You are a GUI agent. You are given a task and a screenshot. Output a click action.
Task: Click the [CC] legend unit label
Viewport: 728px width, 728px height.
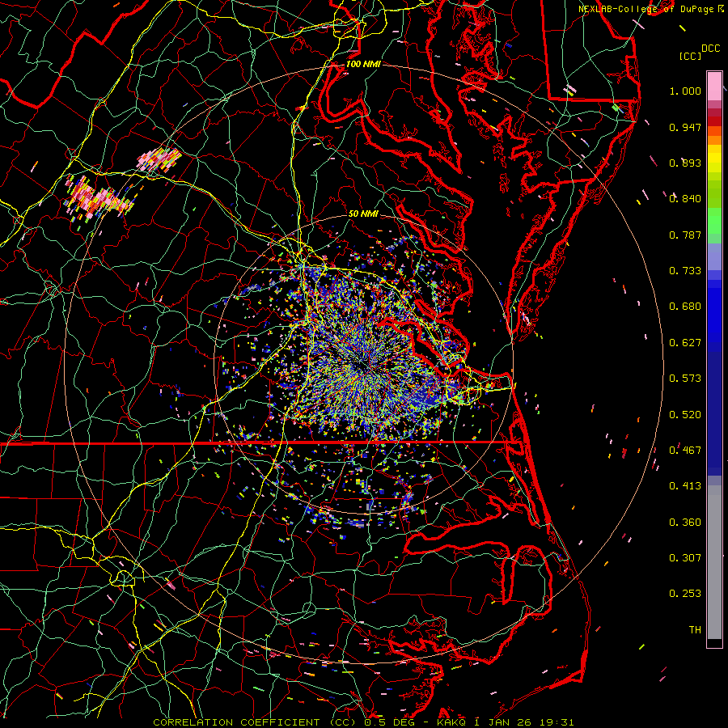pyautogui.click(x=690, y=56)
